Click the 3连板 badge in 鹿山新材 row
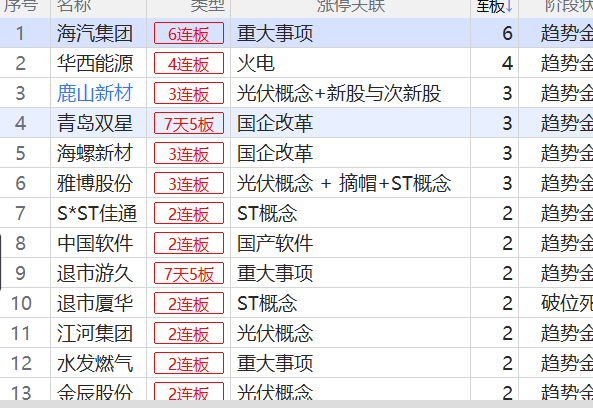This screenshot has width=593, height=408. (x=189, y=93)
